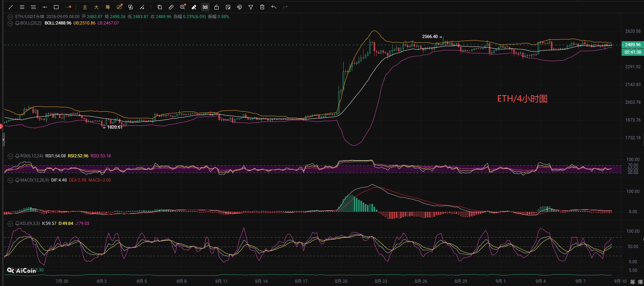
Task: Click the countdown timer 02:41:38
Action: (x=633, y=52)
